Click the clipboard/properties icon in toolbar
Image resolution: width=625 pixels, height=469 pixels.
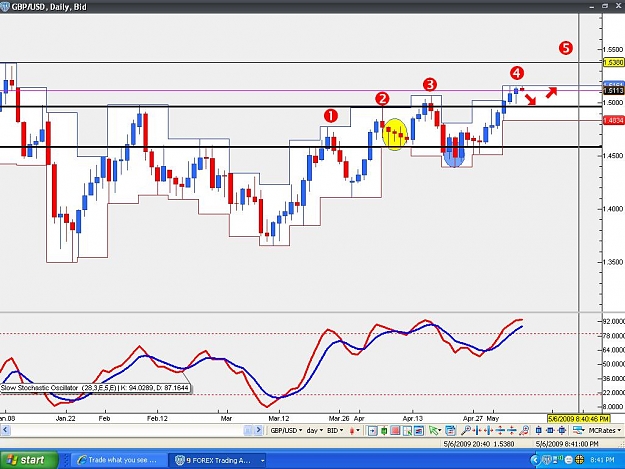point(450,430)
